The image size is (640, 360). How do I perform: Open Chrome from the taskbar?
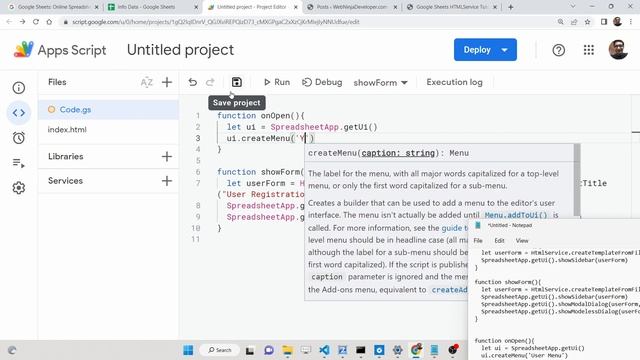point(416,350)
